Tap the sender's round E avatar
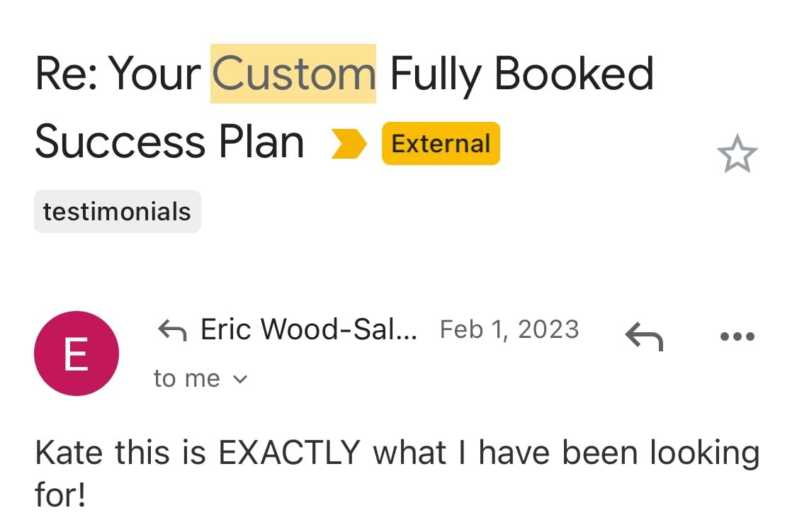Image resolution: width=797 pixels, height=532 pixels. pos(76,353)
